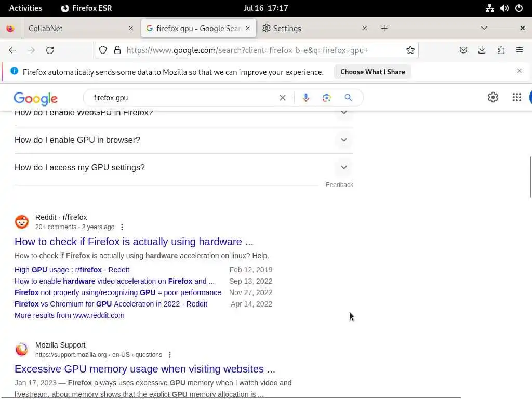Open Google quick settings gear
Image resolution: width=532 pixels, height=399 pixels.
coord(493,97)
